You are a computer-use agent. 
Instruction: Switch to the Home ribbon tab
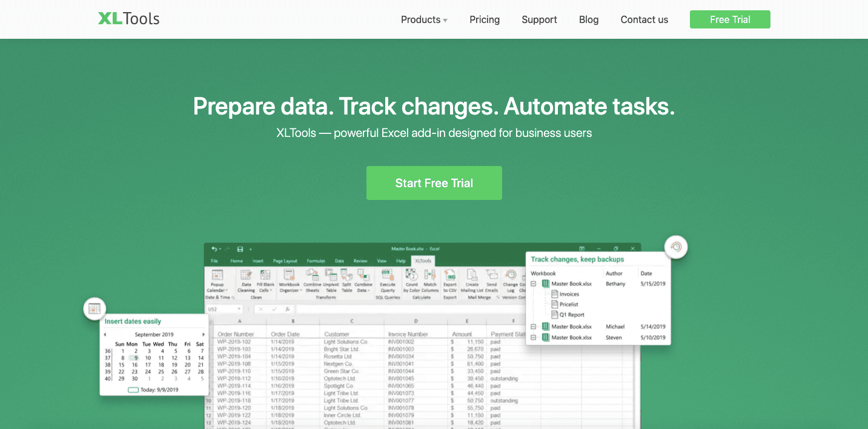[236, 261]
